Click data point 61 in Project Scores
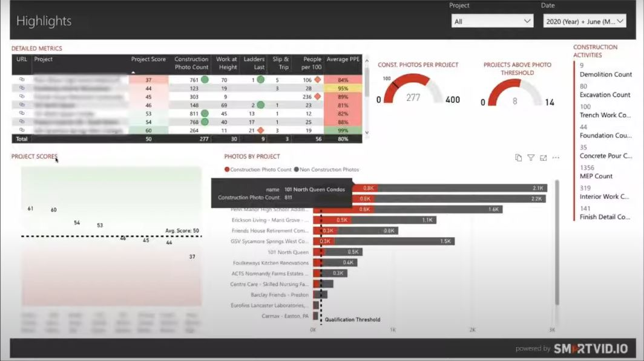This screenshot has width=644, height=361. tap(30, 209)
